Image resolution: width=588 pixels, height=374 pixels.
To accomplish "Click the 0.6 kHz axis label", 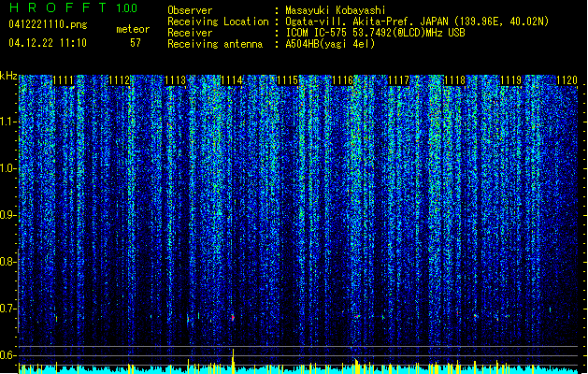I will (8, 355).
